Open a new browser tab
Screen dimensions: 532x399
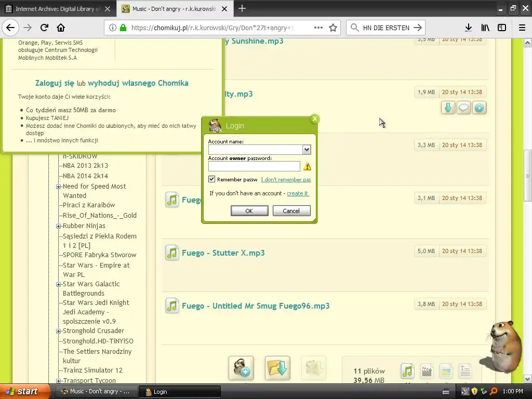click(242, 8)
